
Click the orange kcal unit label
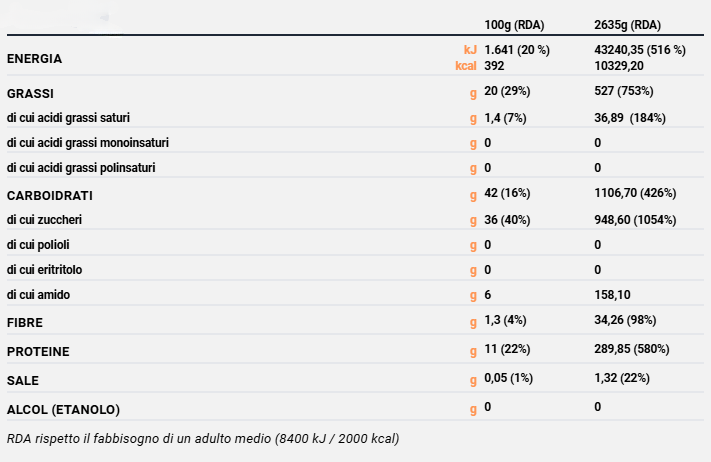coord(465,66)
